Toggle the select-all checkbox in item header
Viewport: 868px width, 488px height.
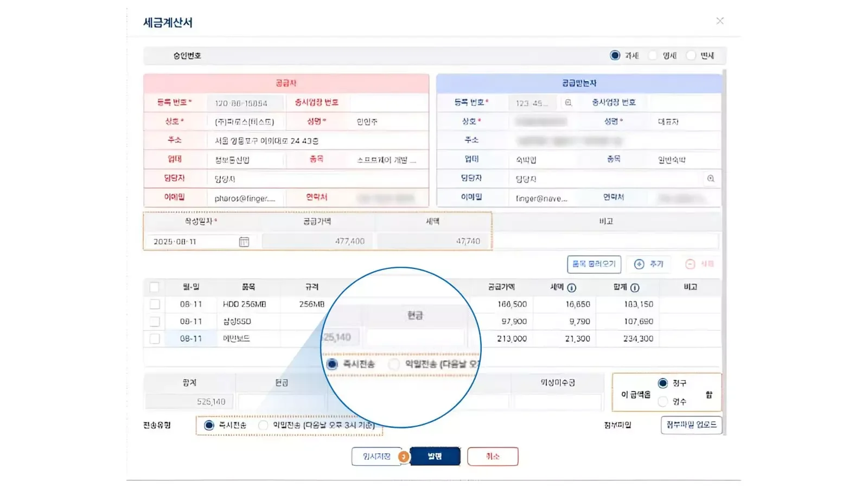click(x=155, y=287)
